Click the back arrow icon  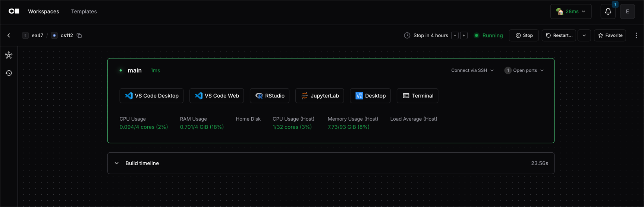pos(9,35)
